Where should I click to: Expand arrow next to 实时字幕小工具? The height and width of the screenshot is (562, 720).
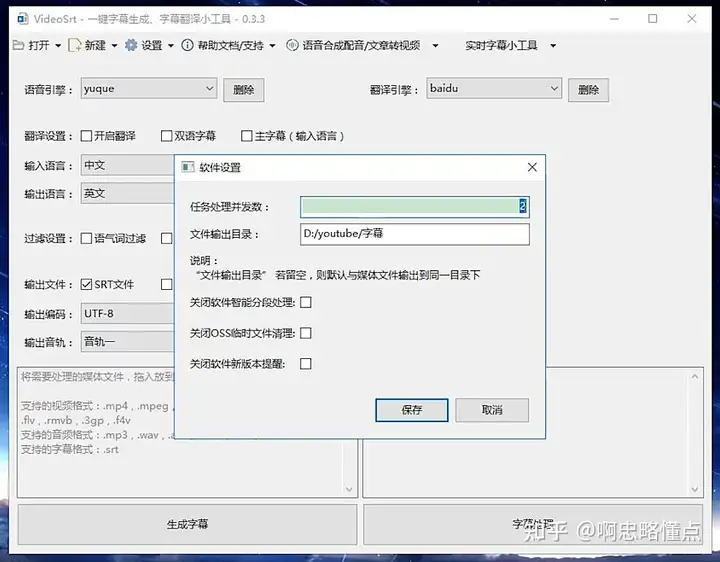(553, 45)
